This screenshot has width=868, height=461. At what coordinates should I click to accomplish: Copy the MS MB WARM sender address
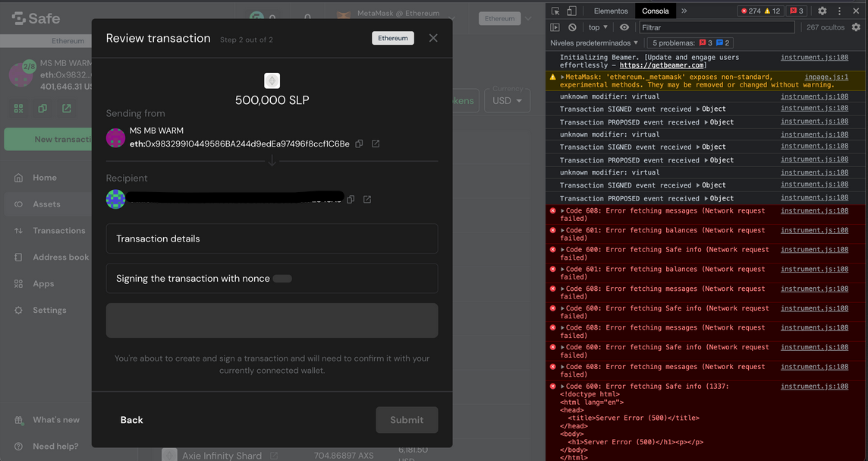coord(358,142)
